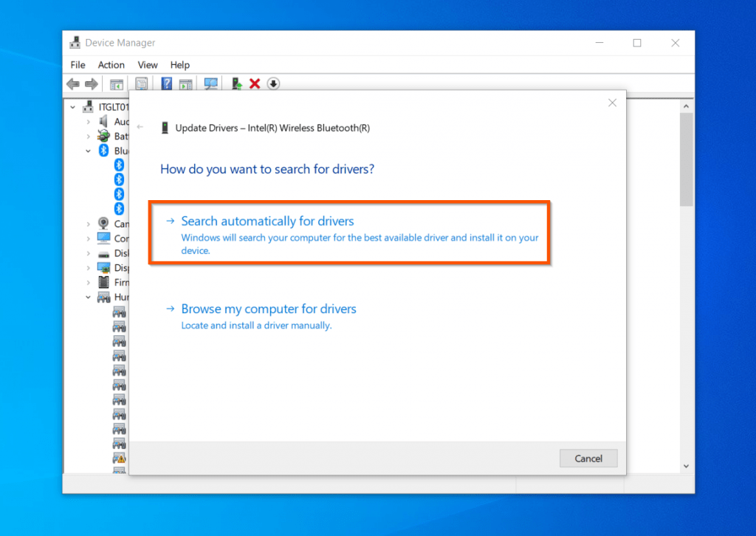This screenshot has width=756, height=536.
Task: Click the Properties toolbar icon
Action: point(142,83)
